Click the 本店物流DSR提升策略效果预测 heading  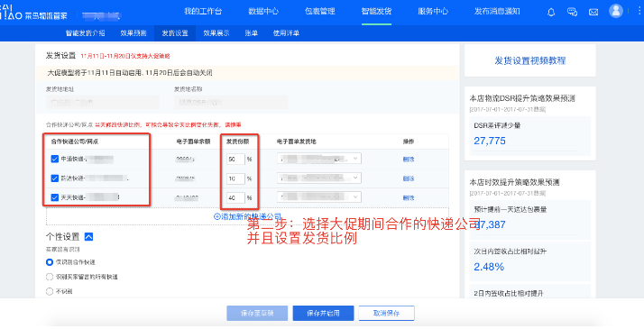(x=522, y=98)
